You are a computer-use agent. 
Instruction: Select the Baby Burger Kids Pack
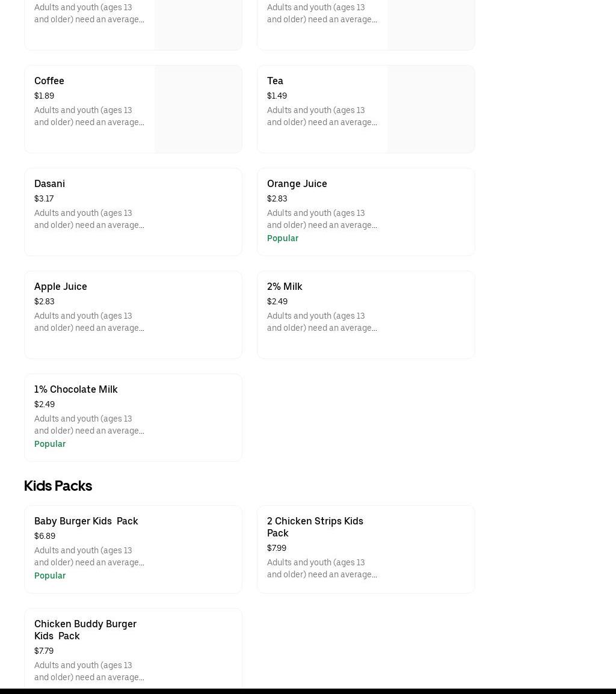point(86,521)
